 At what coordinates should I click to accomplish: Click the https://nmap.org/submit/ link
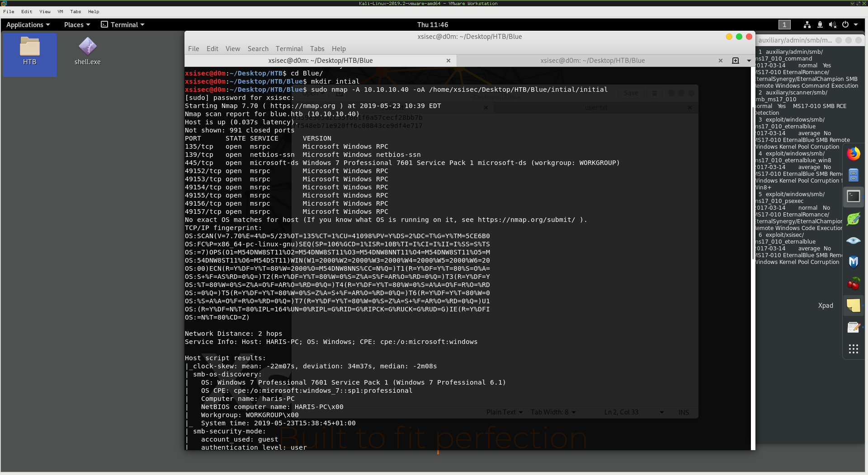[x=527, y=220]
